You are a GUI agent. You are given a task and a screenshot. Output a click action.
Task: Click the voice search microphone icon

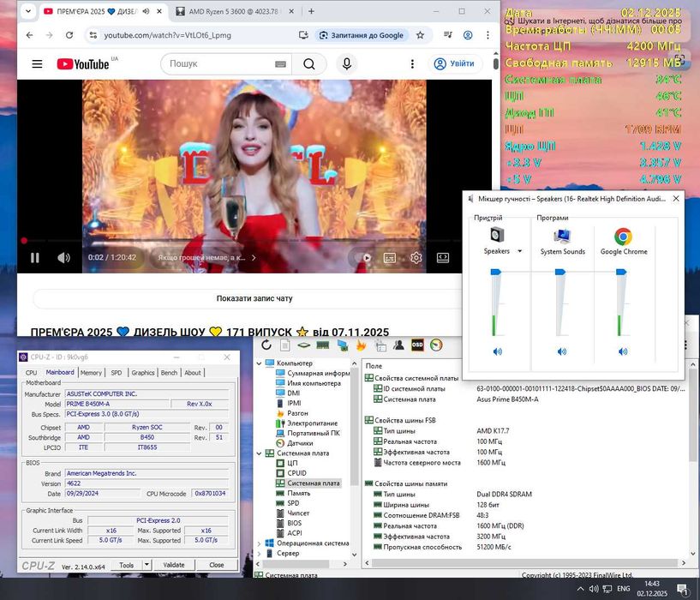coord(346,63)
